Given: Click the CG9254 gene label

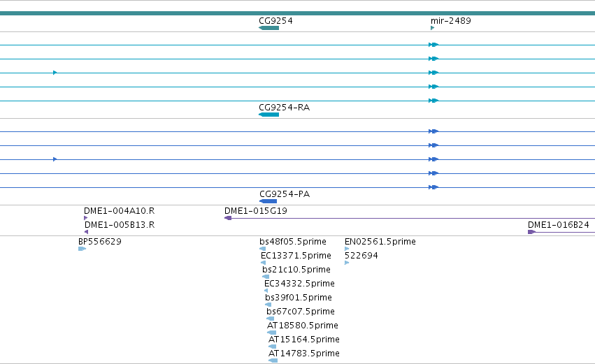Looking at the screenshot, I should click(275, 21).
